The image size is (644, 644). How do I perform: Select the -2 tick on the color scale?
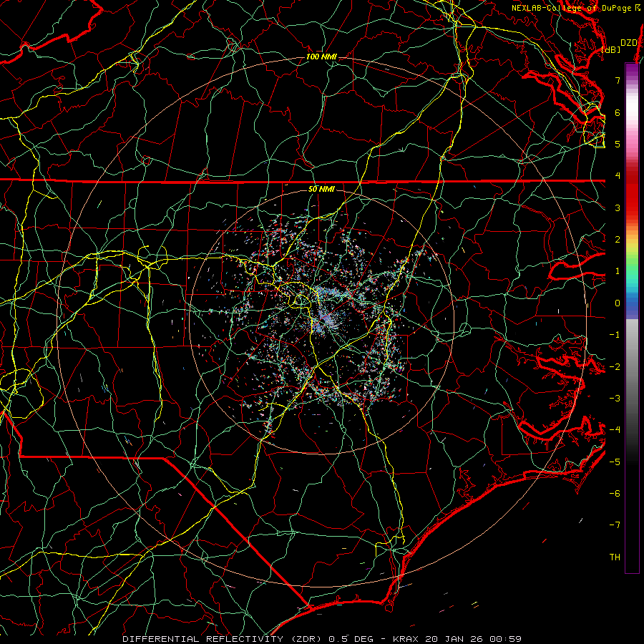[x=615, y=366]
